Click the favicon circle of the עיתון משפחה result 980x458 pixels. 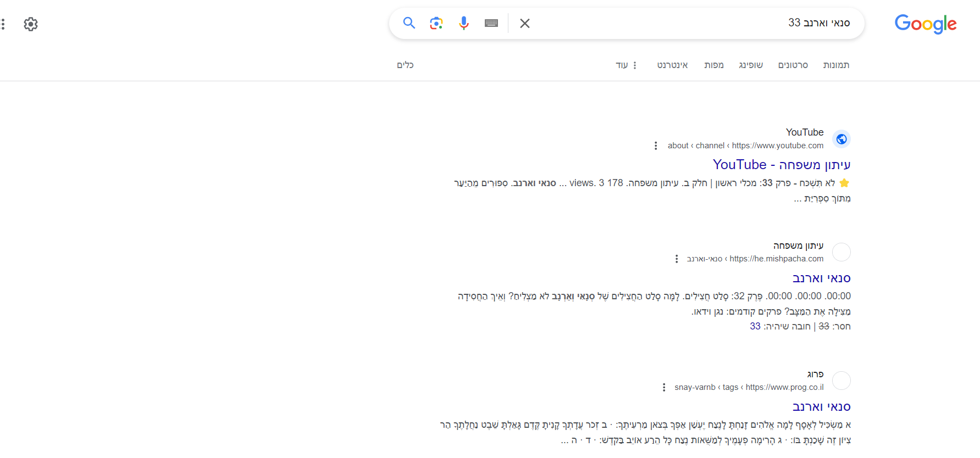tap(841, 252)
